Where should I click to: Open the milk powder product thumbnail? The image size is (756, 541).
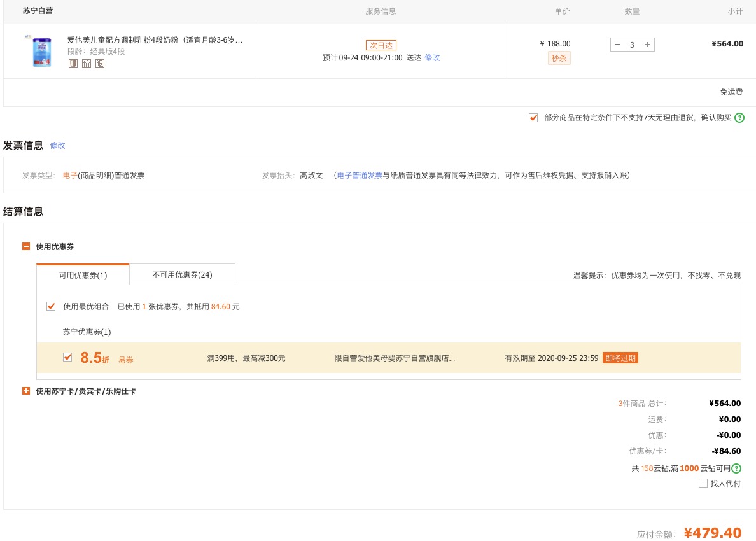[x=41, y=51]
